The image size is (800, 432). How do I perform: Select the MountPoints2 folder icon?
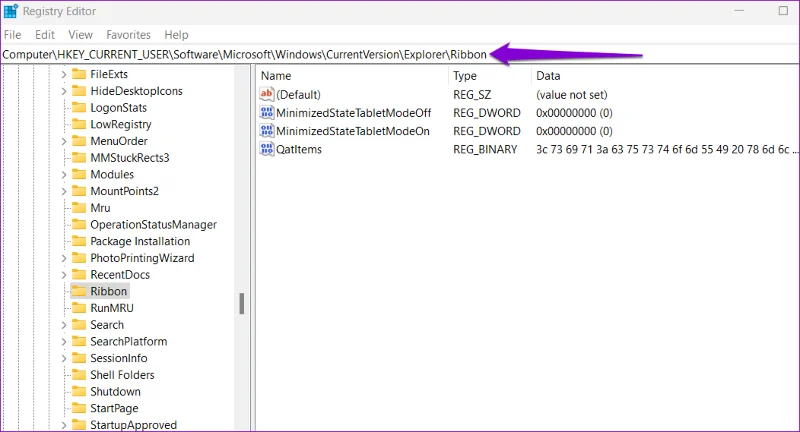pos(79,191)
